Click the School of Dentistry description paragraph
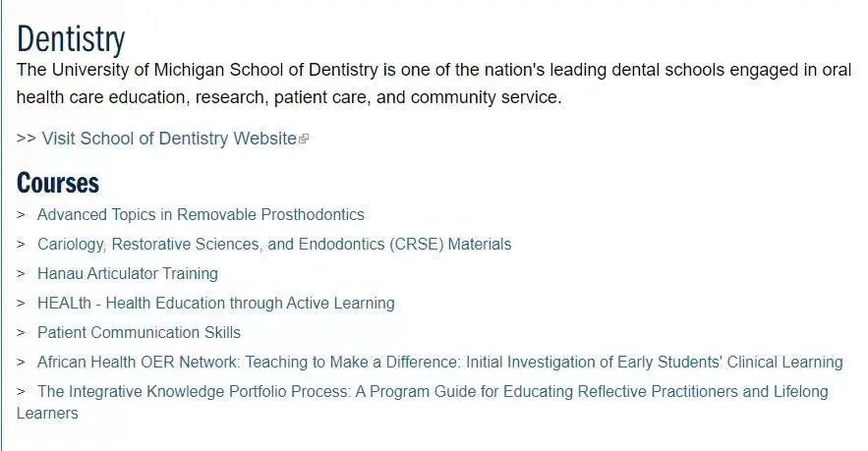868x451 pixels. point(434,84)
